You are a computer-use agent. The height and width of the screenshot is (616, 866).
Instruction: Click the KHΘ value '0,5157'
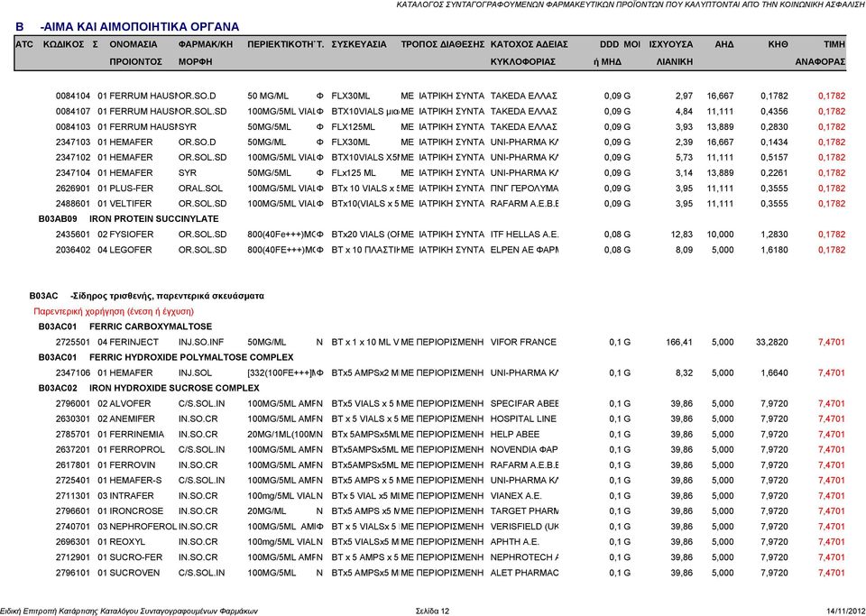(774, 158)
